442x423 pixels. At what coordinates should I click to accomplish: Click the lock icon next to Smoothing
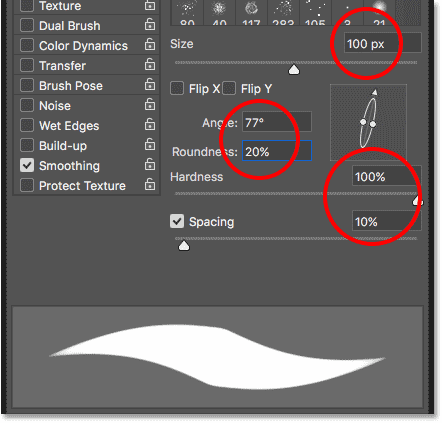tap(150, 165)
